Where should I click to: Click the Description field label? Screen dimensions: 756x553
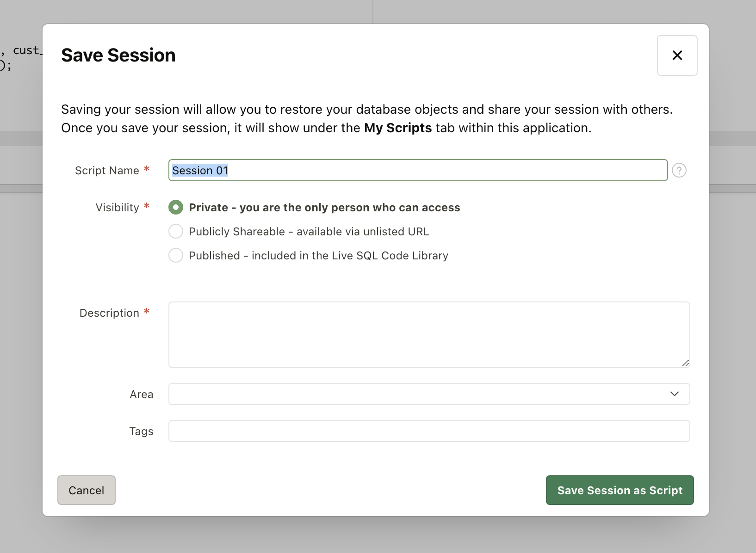pos(109,313)
